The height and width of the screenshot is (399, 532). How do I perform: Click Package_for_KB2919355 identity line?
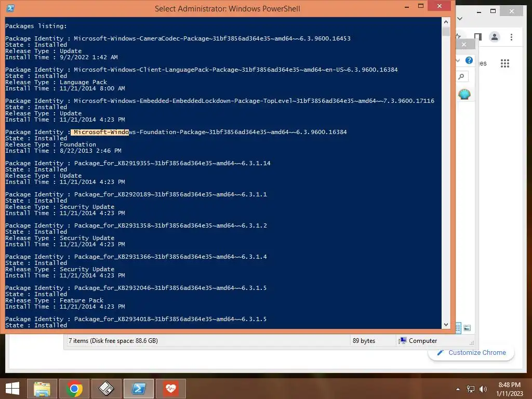138,163
